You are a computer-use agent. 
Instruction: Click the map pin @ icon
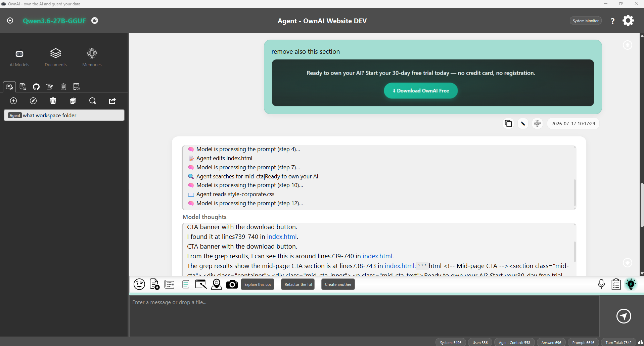[217, 285]
